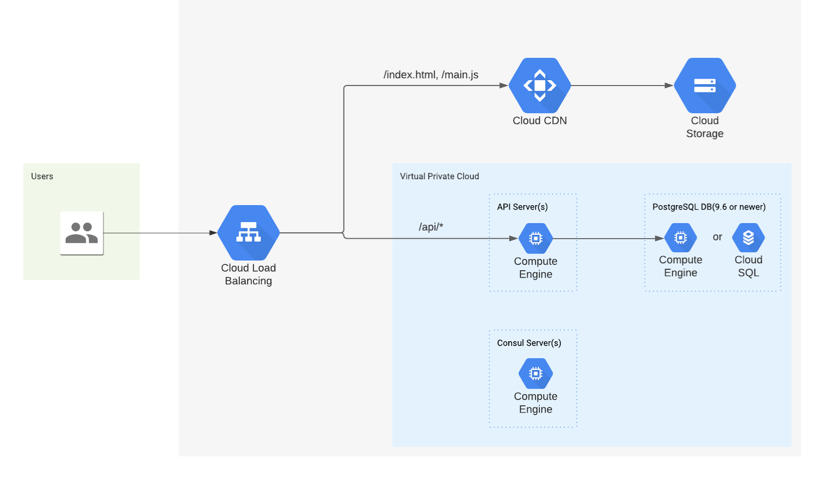Select the Consul Server Compute Engine icon
The height and width of the screenshot is (504, 839).
point(536,373)
